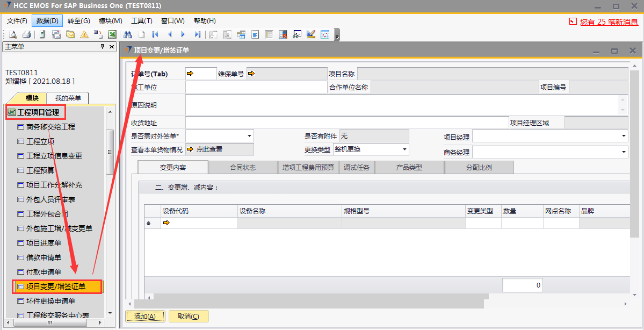Image resolution: width=644 pixels, height=330 pixels.
Task: Expand the 更换类型 dropdown showing 整机更换
Action: pyautogui.click(x=404, y=149)
